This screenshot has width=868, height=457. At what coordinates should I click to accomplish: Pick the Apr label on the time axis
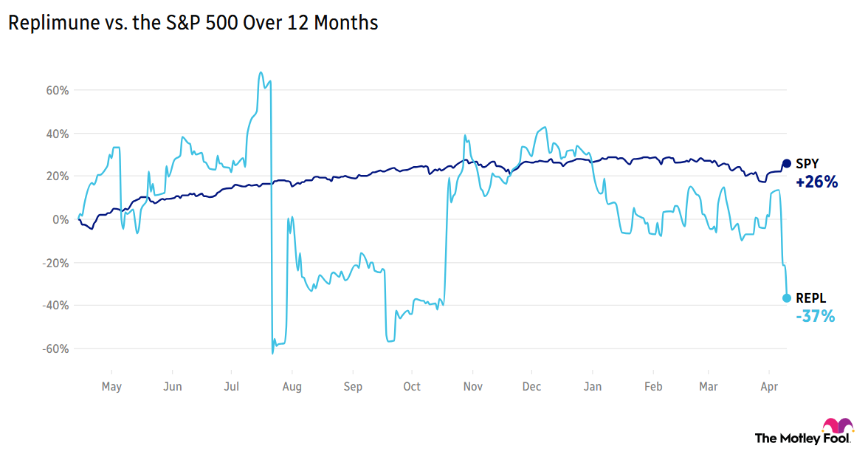[x=770, y=386]
